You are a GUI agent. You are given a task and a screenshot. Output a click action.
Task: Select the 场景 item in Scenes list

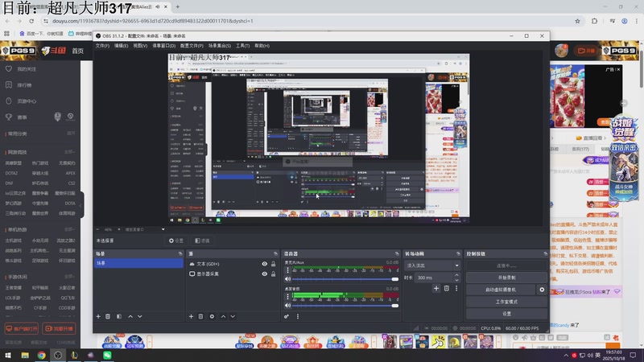(x=138, y=263)
